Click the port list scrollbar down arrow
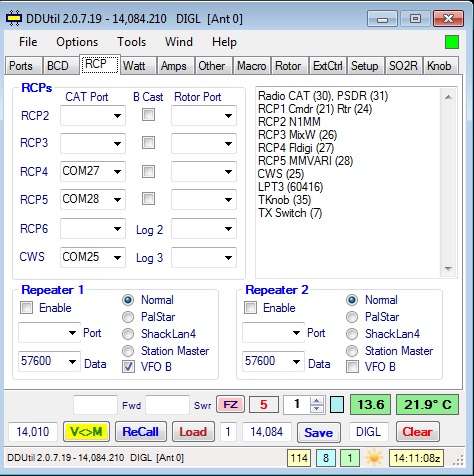The height and width of the screenshot is (476, 474). tap(448, 269)
